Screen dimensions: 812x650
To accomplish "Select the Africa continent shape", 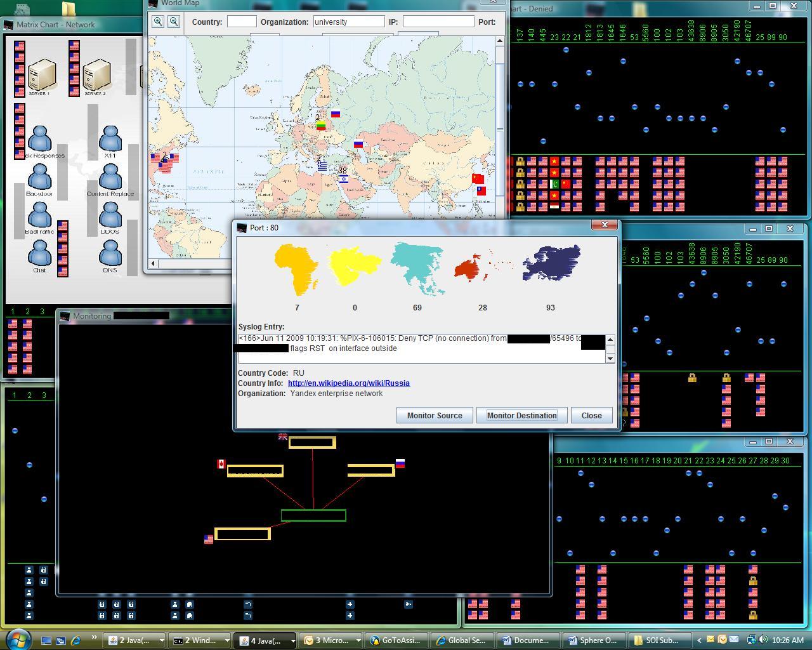I will (296, 270).
